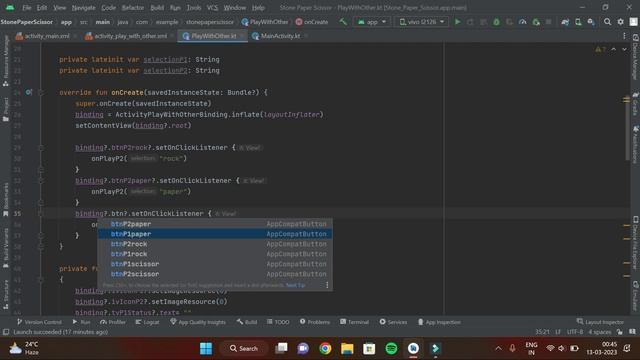Open the app run configuration dropdown
Image resolution: width=640 pixels, height=360 pixels.
(372, 22)
